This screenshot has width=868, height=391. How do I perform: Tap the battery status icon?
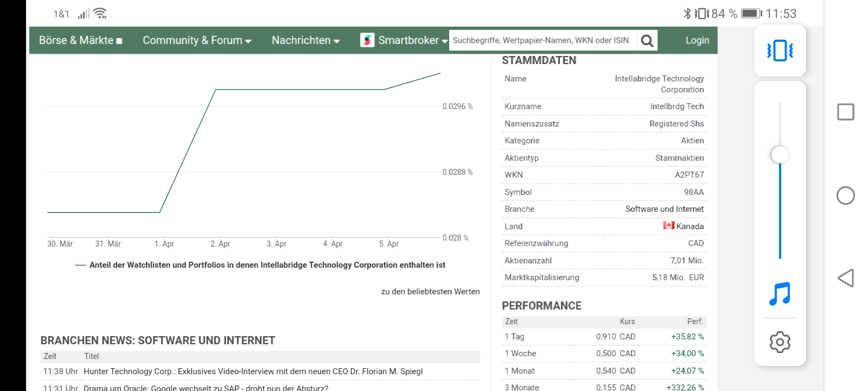(x=751, y=14)
